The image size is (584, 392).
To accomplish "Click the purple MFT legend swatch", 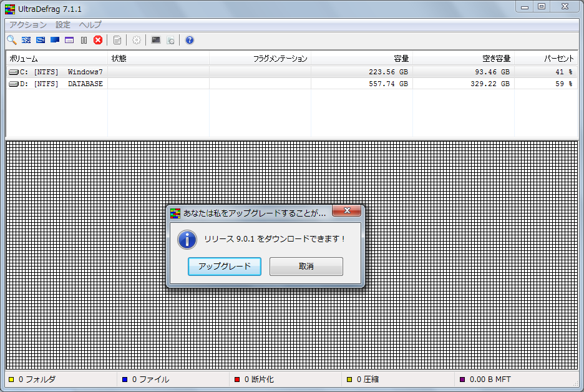I will tap(462, 380).
